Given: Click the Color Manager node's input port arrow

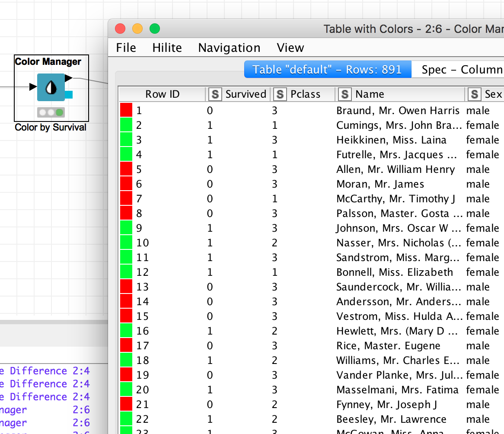Looking at the screenshot, I should [x=33, y=86].
